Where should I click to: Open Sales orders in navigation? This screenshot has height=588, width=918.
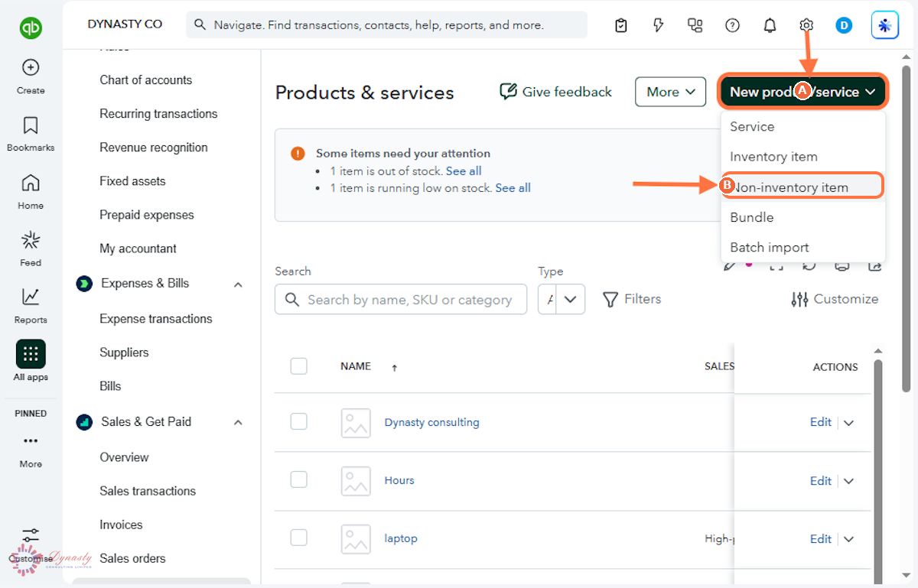point(132,559)
